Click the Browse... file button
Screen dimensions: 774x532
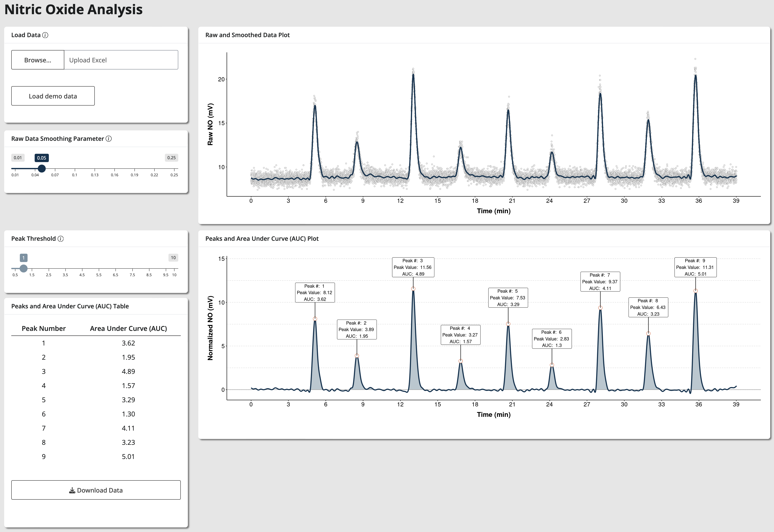[38, 60]
